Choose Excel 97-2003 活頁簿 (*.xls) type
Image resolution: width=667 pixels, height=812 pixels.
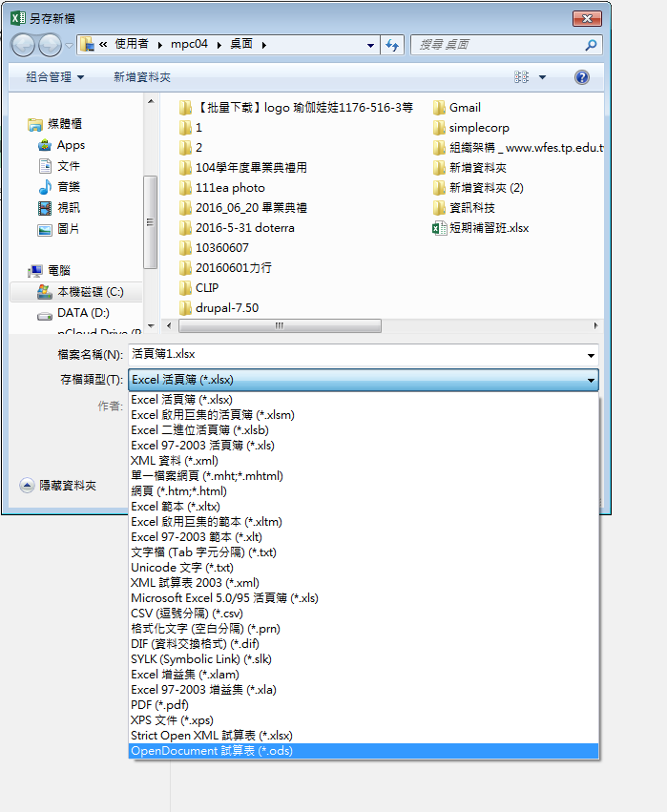(363, 446)
